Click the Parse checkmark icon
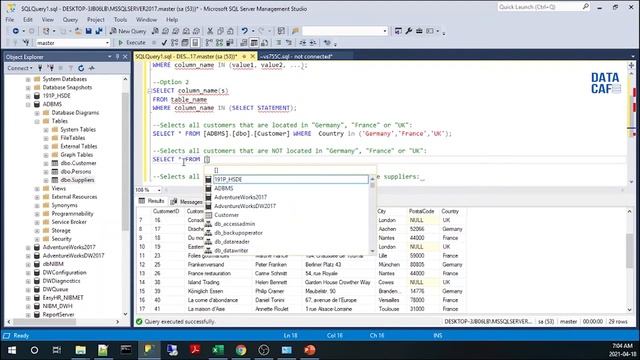The width and height of the screenshot is (640, 360). [164, 42]
